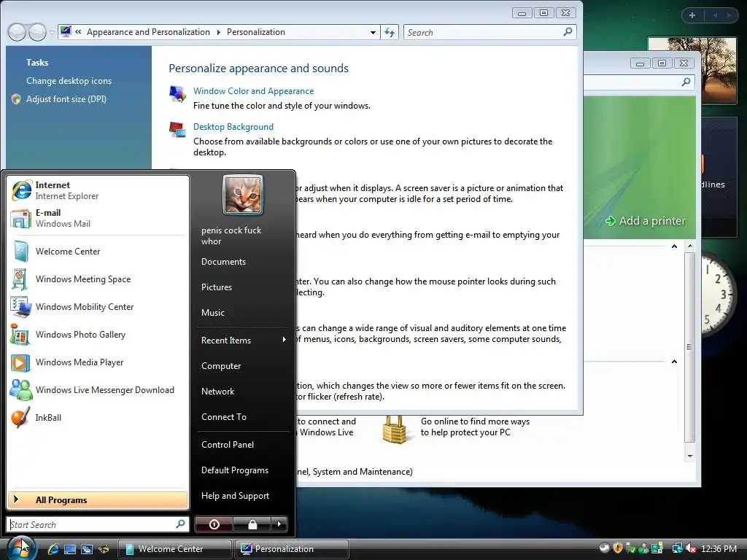The height and width of the screenshot is (560, 747).
Task: Select Windows Live Messenger Download
Action: coord(98,389)
